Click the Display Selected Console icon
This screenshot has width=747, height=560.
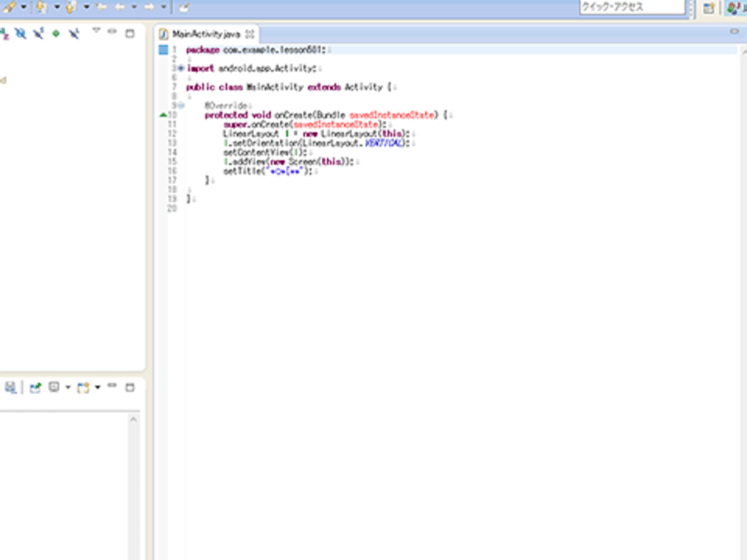55,387
